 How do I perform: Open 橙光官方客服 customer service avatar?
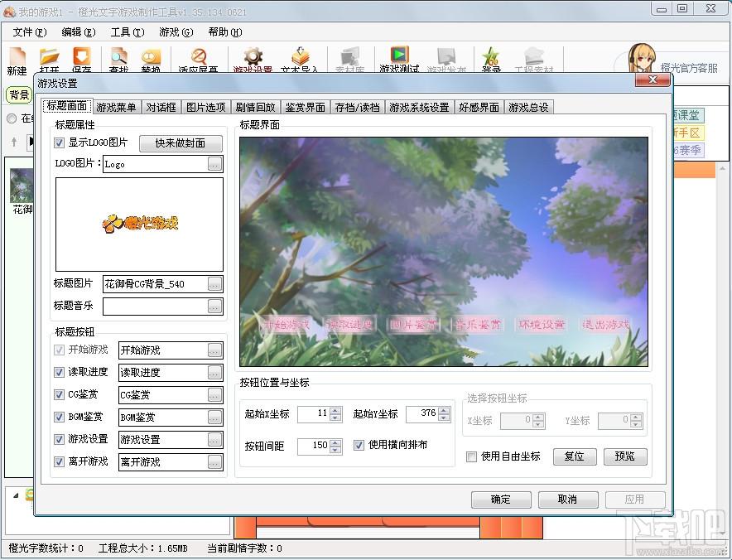click(642, 58)
